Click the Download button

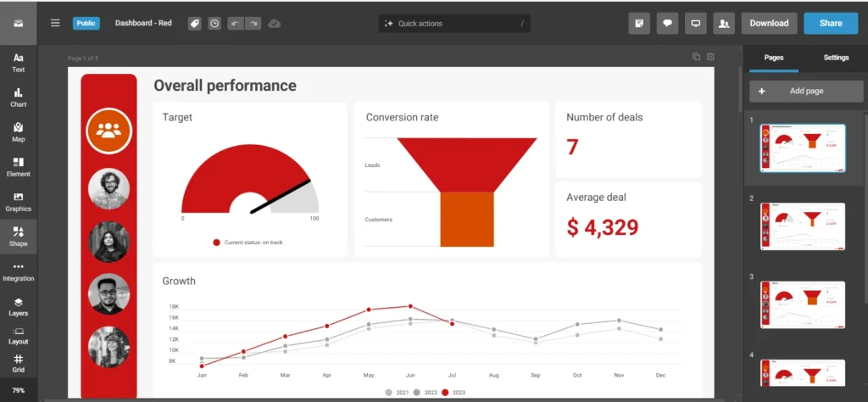769,23
